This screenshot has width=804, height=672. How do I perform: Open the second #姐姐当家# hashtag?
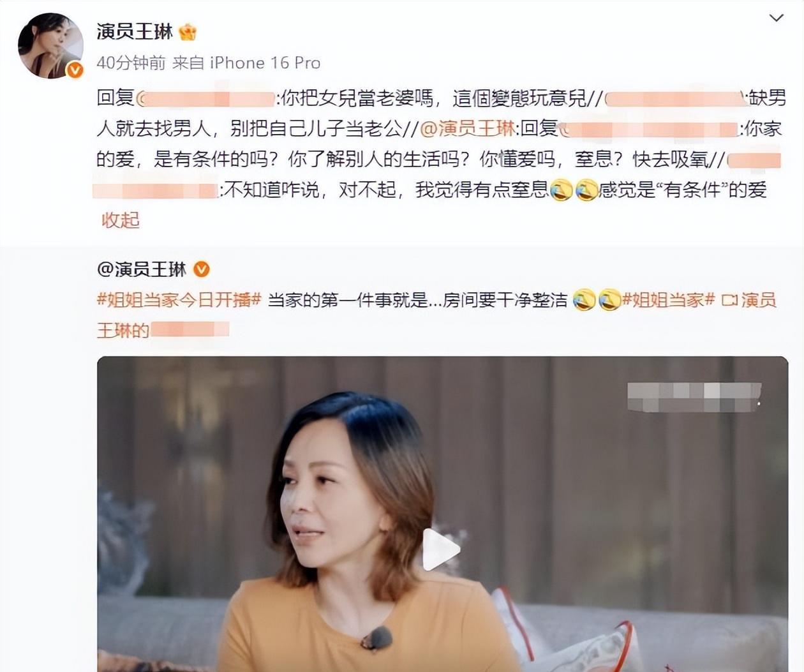668,299
